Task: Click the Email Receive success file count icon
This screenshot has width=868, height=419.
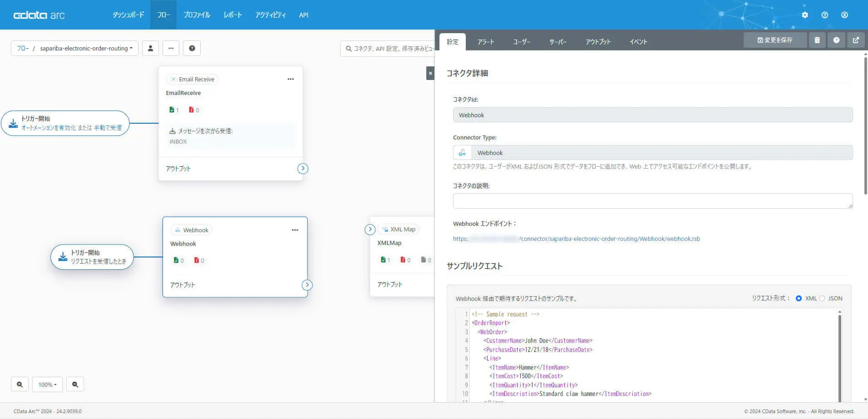Action: click(172, 110)
